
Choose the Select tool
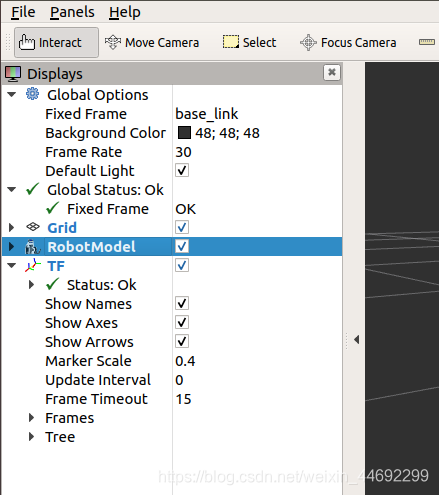point(249,42)
